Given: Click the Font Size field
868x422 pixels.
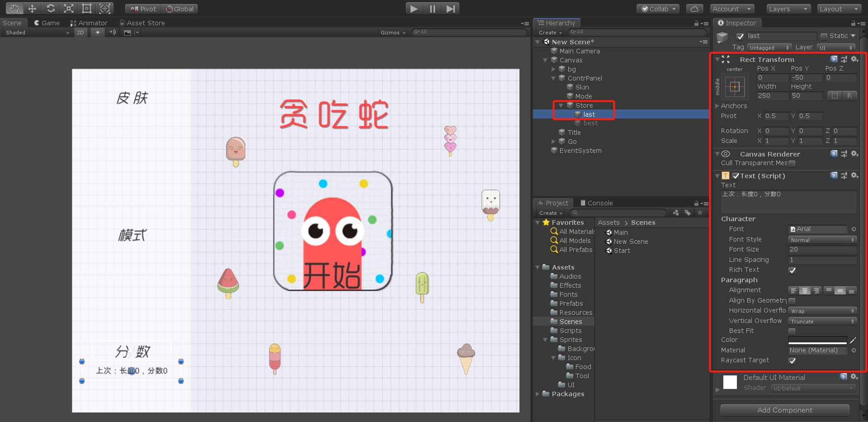Looking at the screenshot, I should [x=823, y=250].
